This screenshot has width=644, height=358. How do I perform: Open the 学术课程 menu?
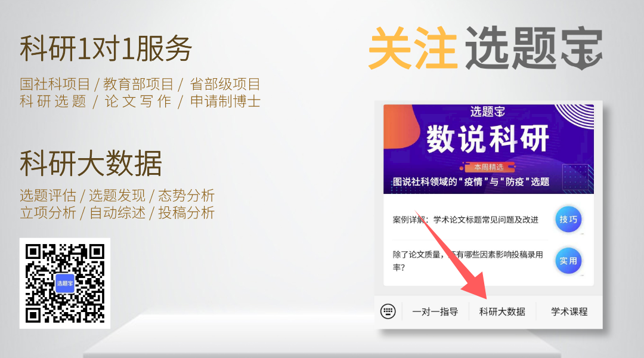coord(569,311)
